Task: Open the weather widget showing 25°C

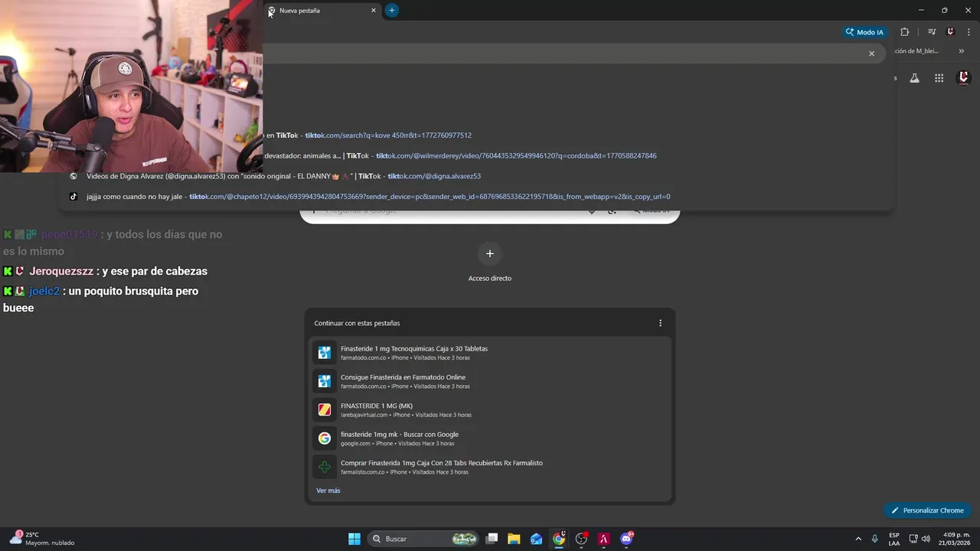Action: [x=42, y=539]
